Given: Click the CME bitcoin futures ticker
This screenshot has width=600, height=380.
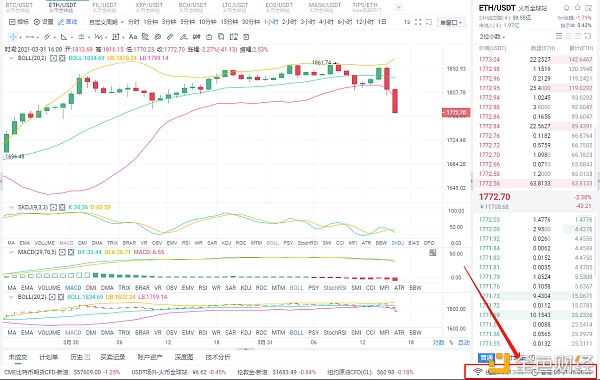Looking at the screenshot, I should point(62,372).
